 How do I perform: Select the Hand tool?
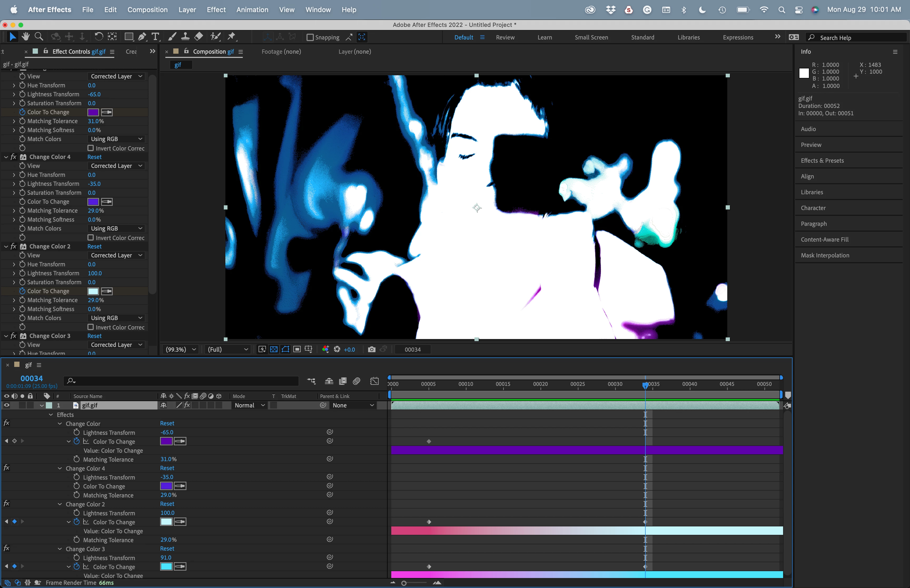[x=26, y=37]
